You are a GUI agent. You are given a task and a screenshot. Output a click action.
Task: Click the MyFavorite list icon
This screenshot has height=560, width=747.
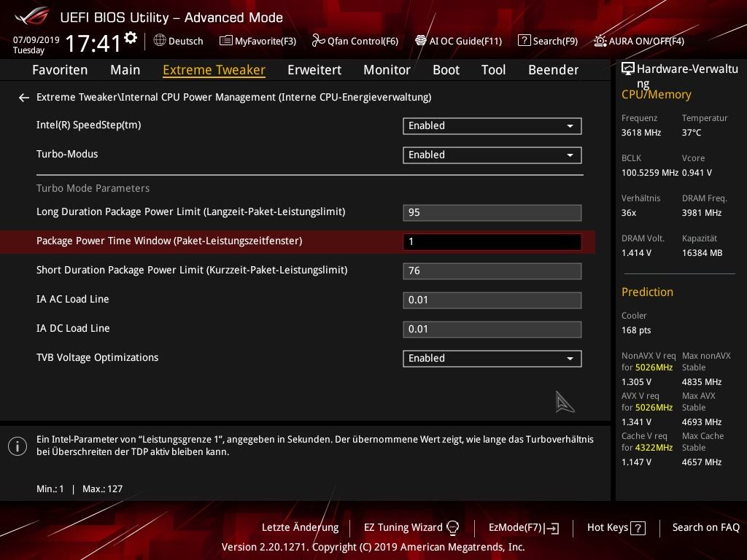(x=226, y=41)
